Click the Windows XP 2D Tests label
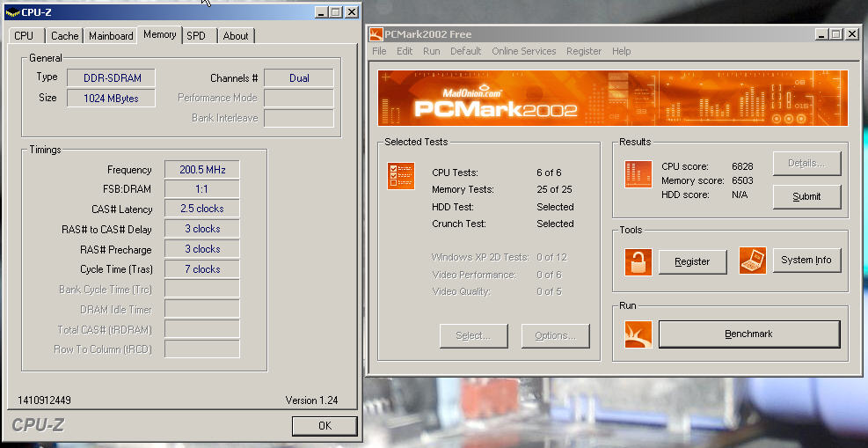868x448 pixels. pos(480,258)
